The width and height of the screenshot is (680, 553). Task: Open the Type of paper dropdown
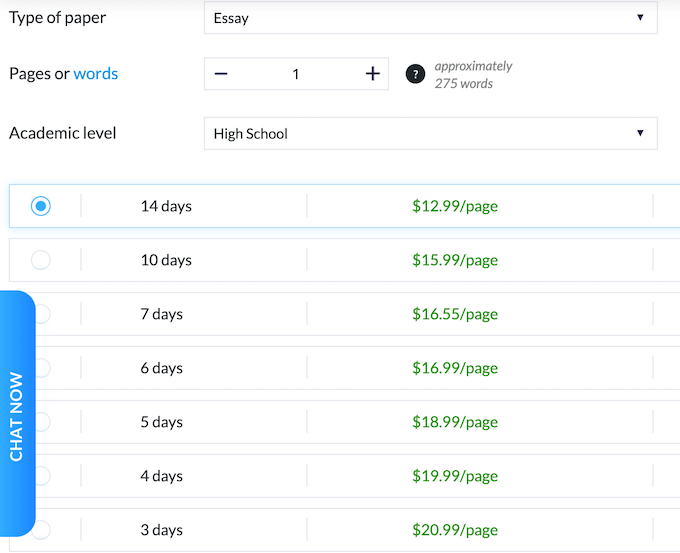click(431, 18)
